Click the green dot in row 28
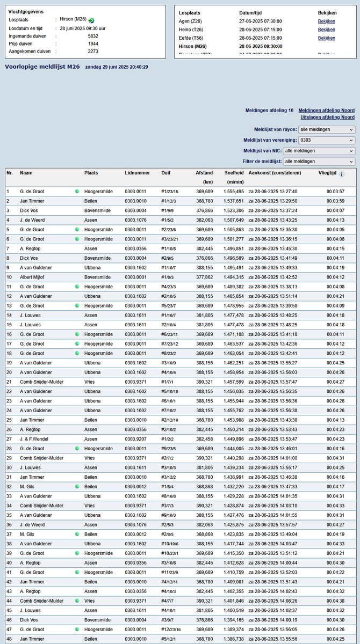Screen dimensions: 360x644 point(77,449)
